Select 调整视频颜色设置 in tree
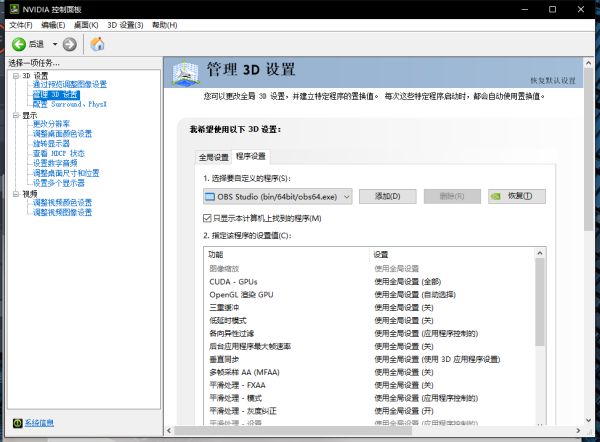Image resolution: width=600 pixels, height=442 pixels. click(x=62, y=203)
